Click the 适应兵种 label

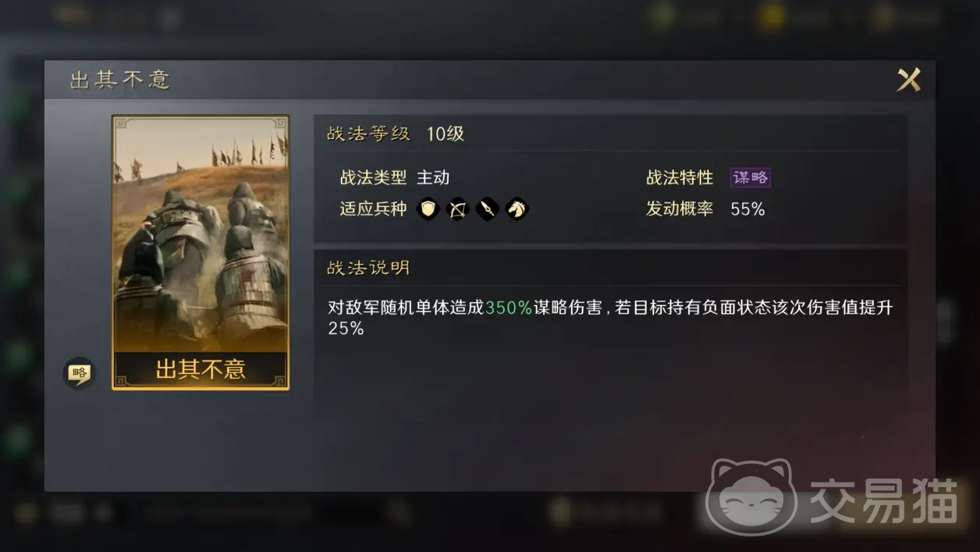click(x=373, y=208)
